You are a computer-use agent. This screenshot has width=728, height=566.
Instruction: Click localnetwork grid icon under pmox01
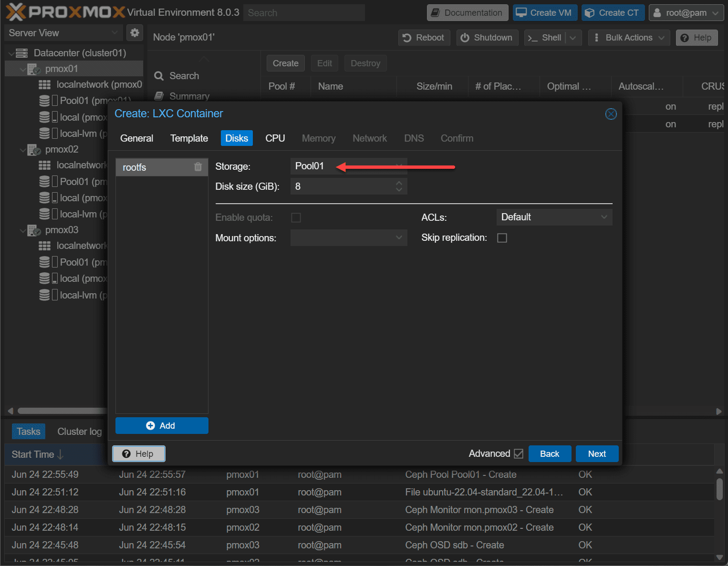pos(44,85)
